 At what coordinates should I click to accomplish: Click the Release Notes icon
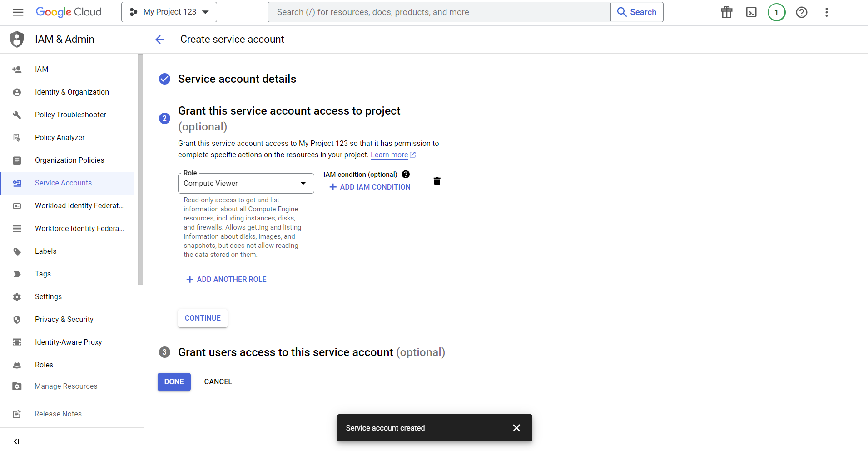[17, 414]
